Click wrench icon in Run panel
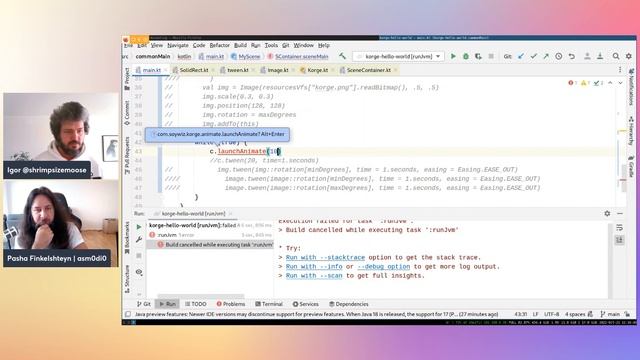 tap(139, 240)
